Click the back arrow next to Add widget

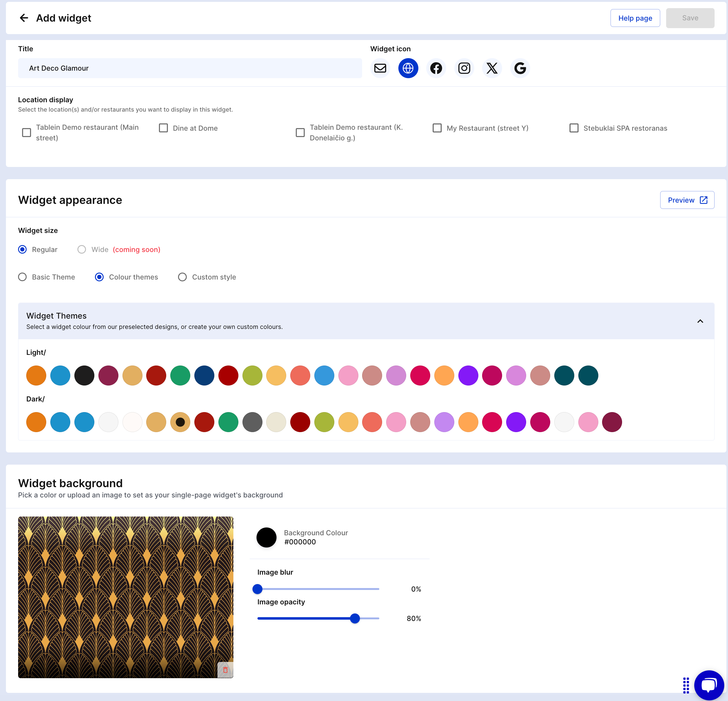(24, 18)
